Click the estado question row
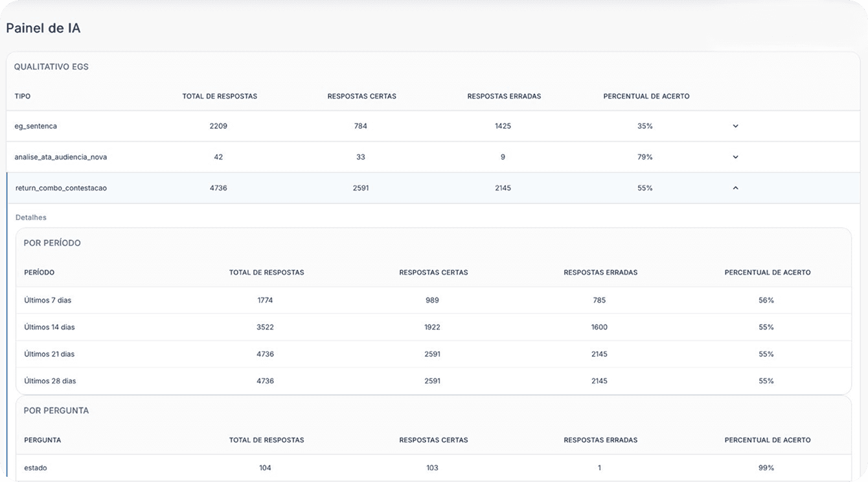This screenshot has width=868, height=482. pos(433,468)
